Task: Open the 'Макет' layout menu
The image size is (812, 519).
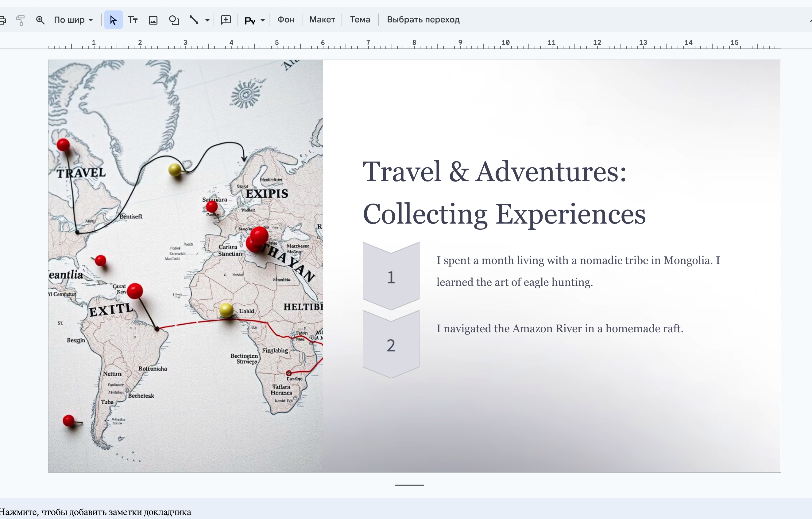Action: (322, 20)
